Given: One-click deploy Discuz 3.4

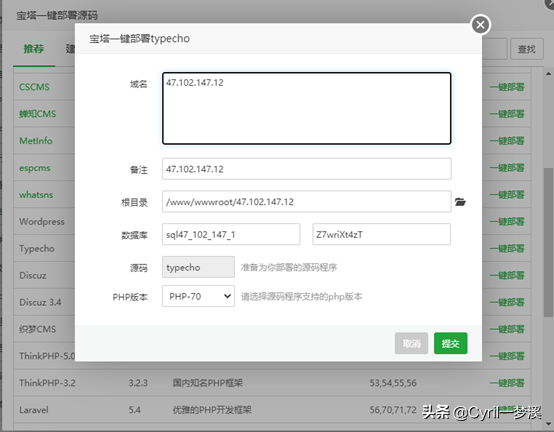Looking at the screenshot, I should [507, 302].
